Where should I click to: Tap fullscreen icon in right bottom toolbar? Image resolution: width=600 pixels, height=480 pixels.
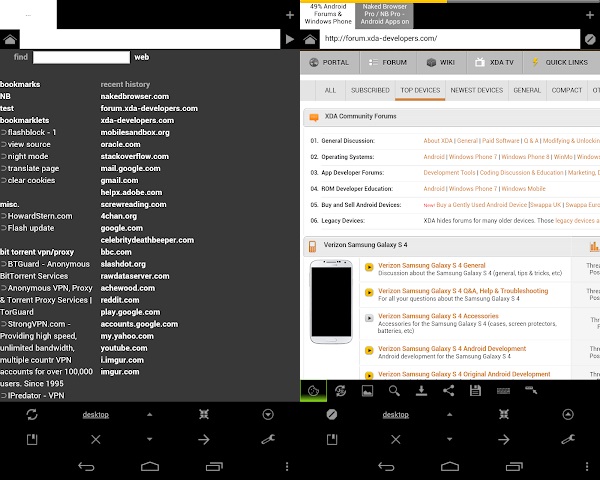pyautogui.click(x=504, y=414)
